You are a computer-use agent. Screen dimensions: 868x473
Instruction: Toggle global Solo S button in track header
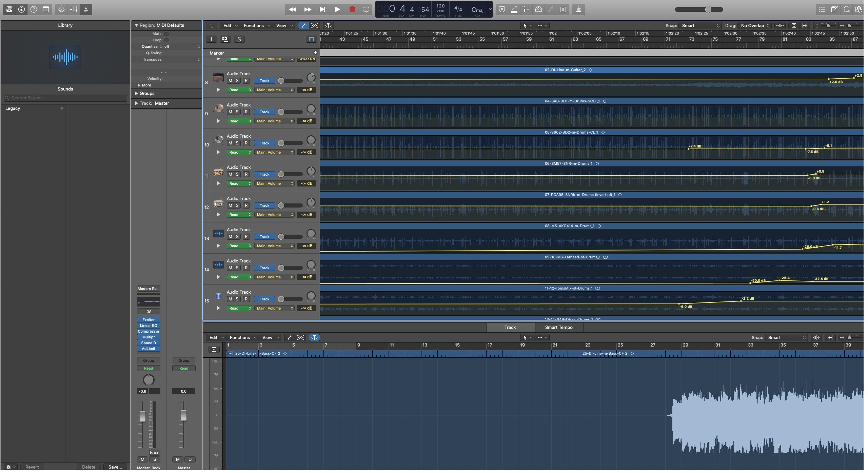239,39
